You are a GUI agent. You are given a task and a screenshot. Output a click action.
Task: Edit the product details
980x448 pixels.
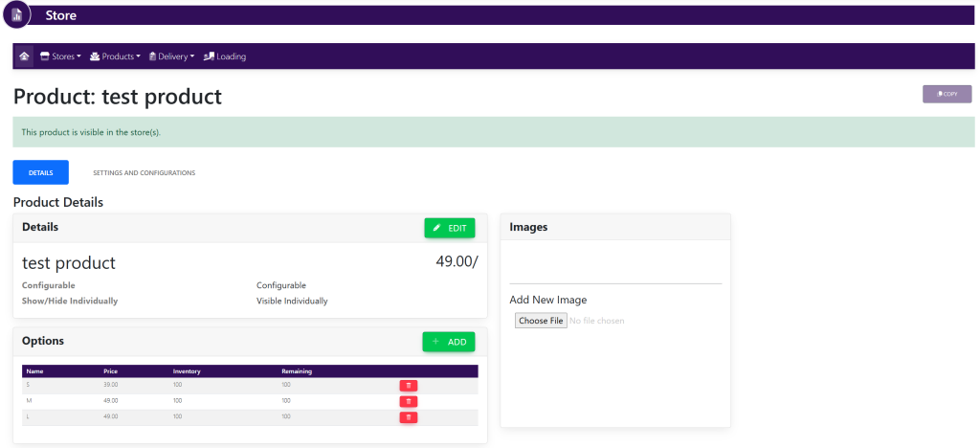point(449,228)
